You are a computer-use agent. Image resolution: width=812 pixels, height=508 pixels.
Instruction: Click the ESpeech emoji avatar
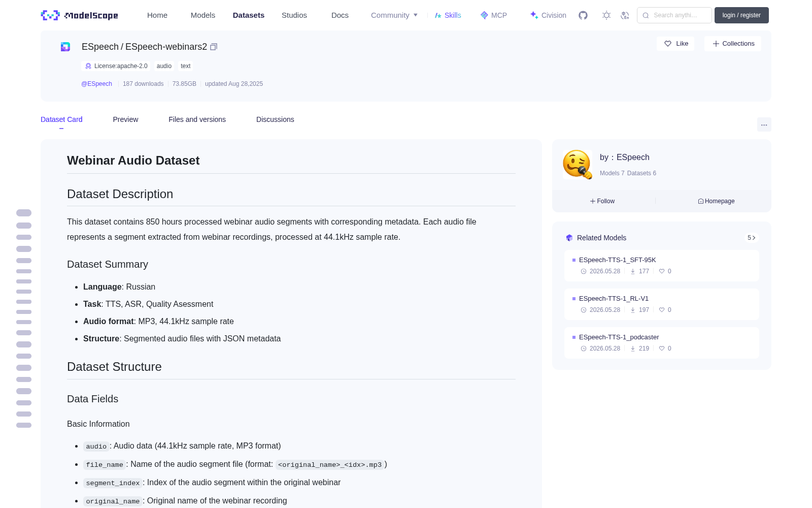[578, 164]
